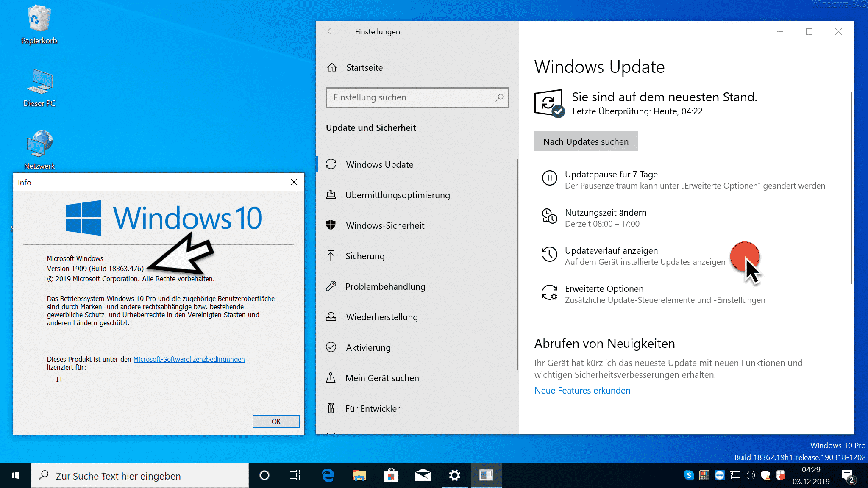Viewport: 868px width, 488px height.
Task: Select Aktivierung in sidebar
Action: coord(417,347)
